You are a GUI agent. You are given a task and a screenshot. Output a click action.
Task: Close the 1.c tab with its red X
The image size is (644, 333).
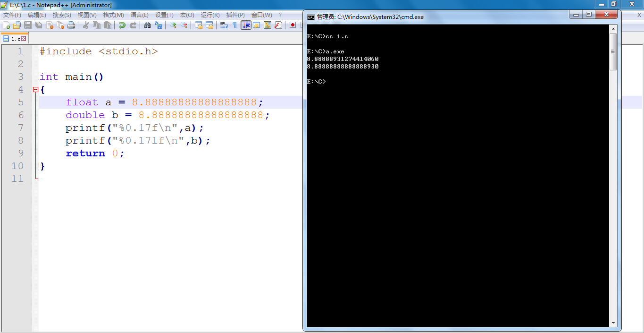[x=24, y=39]
